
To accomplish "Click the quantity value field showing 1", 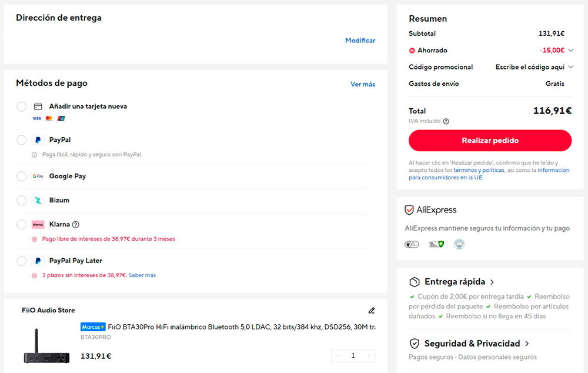I will pyautogui.click(x=353, y=356).
